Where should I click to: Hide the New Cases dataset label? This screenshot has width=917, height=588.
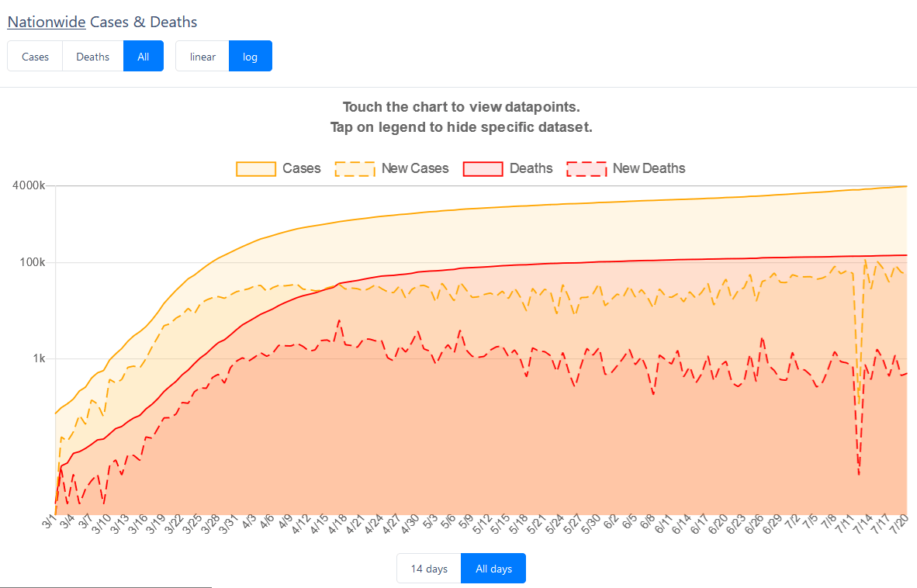click(415, 169)
